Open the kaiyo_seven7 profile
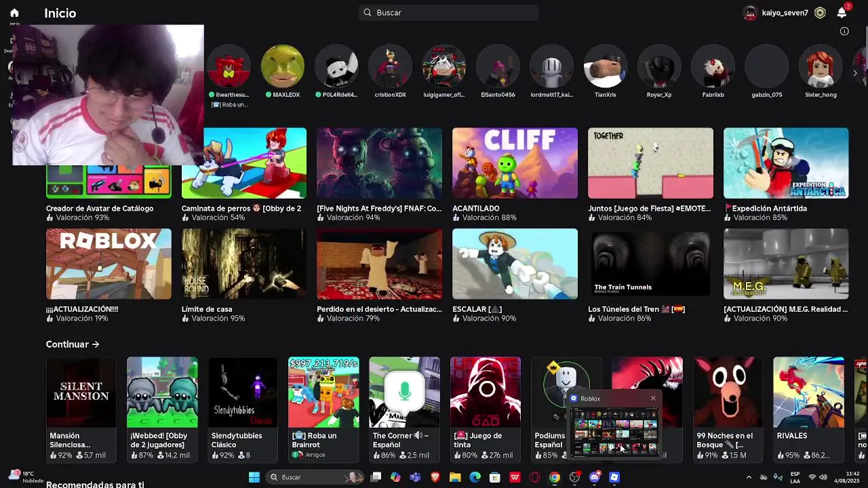The width and height of the screenshot is (868, 488). [x=777, y=13]
